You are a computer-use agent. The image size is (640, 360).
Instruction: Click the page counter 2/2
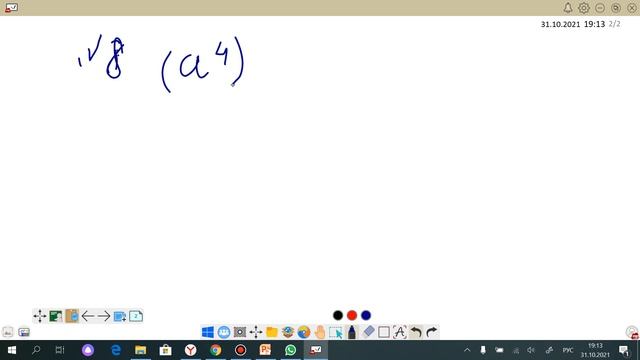click(x=615, y=24)
